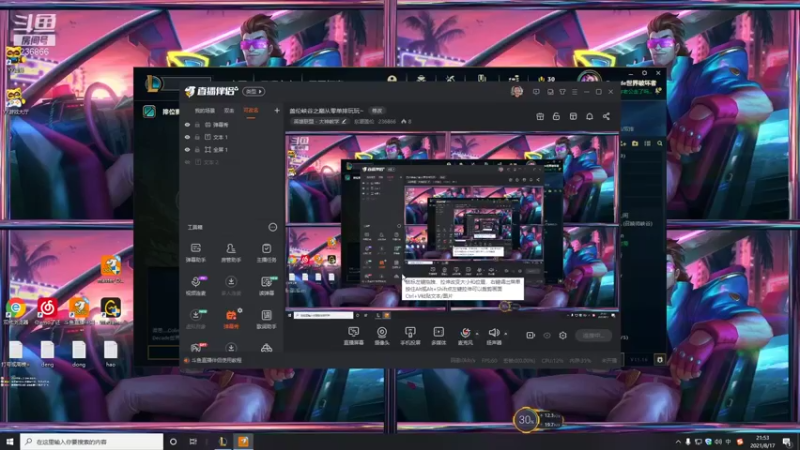The image size is (800, 450).
Task: Open the settings gear beside the start button
Action: click(x=563, y=335)
